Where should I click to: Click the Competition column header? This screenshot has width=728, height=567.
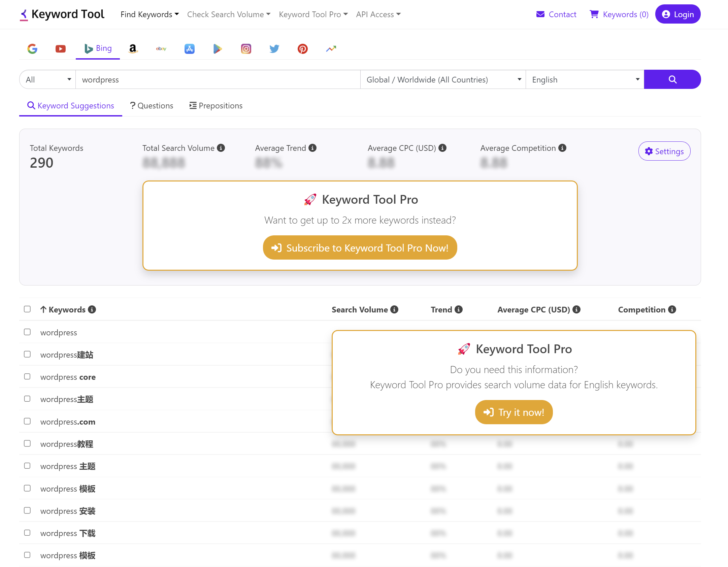641,309
